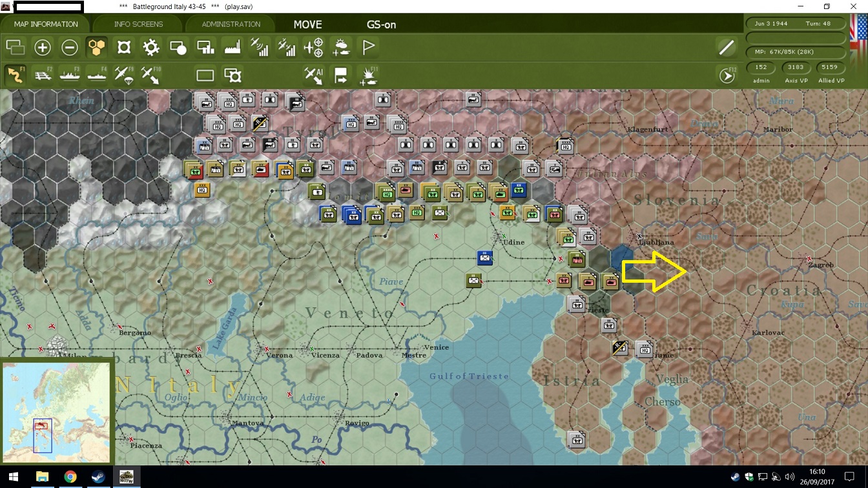This screenshot has height=488, width=868.
Task: Click the Klagenfurt city label
Action: (648, 130)
